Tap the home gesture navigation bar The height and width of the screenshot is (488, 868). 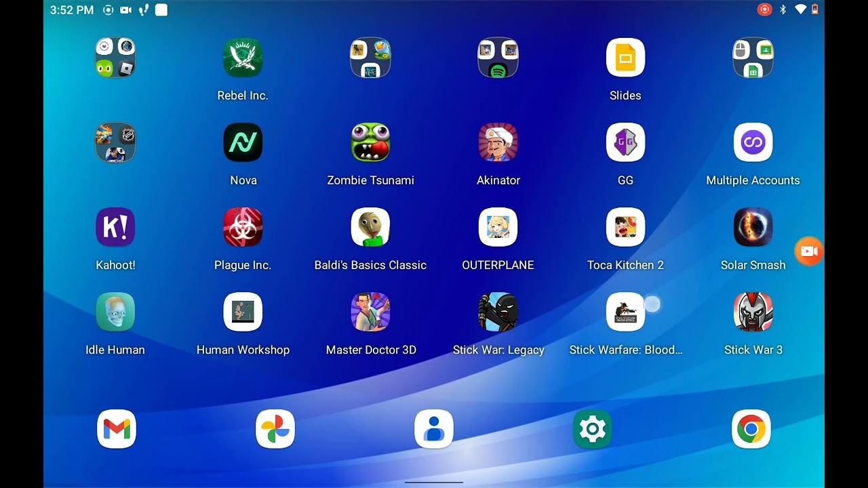coord(434,482)
